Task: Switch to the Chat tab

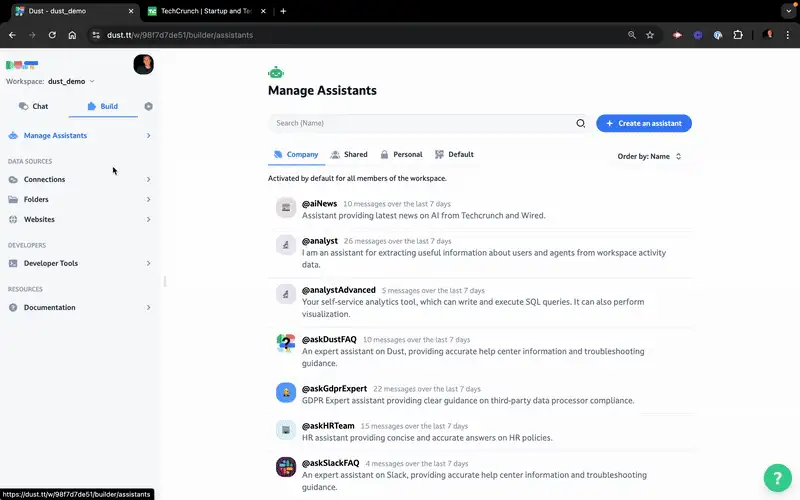Action: 34,106
